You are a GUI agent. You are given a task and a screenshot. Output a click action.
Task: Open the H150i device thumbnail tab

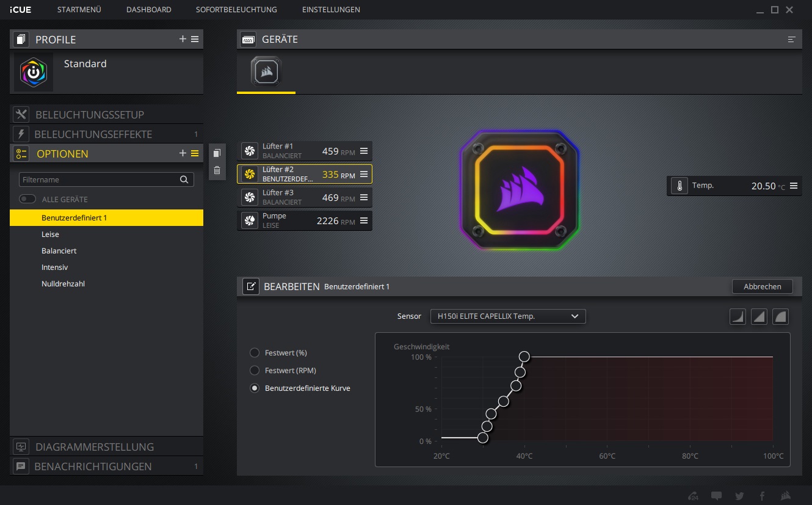(x=266, y=70)
